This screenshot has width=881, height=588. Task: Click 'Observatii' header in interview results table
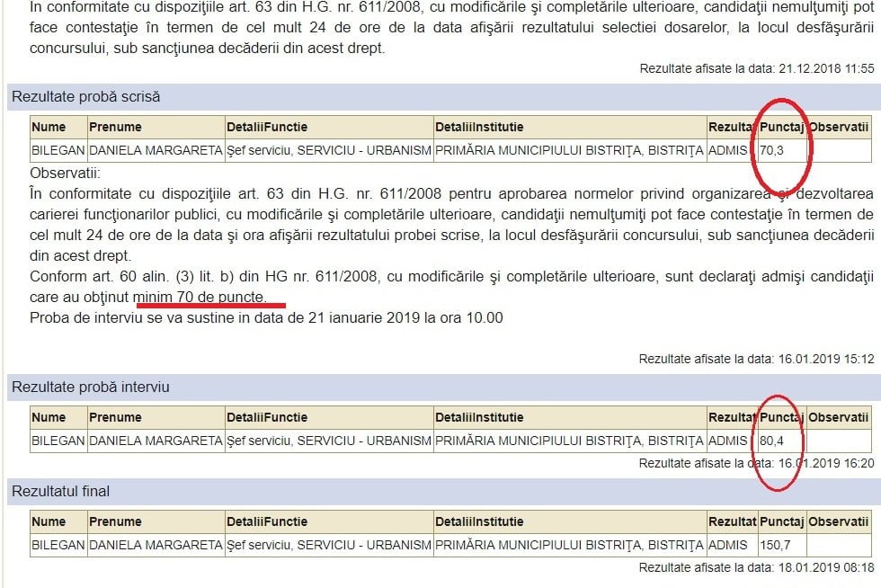point(839,417)
